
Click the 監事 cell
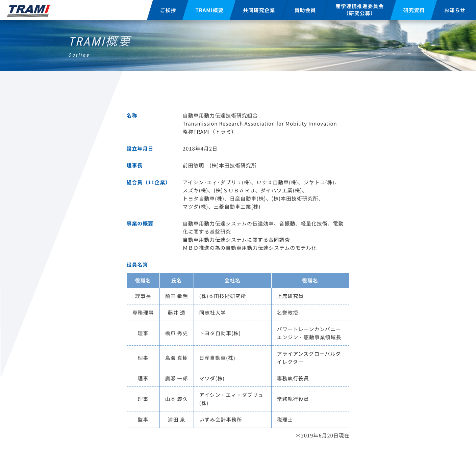click(x=143, y=420)
